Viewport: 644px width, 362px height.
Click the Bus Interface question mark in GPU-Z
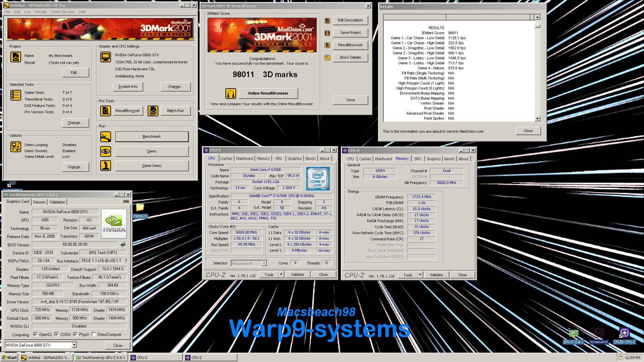[126, 261]
